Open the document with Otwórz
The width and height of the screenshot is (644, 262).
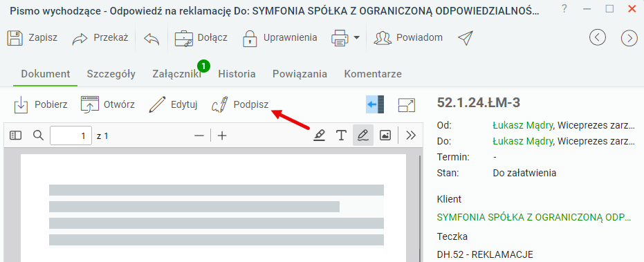coord(108,104)
